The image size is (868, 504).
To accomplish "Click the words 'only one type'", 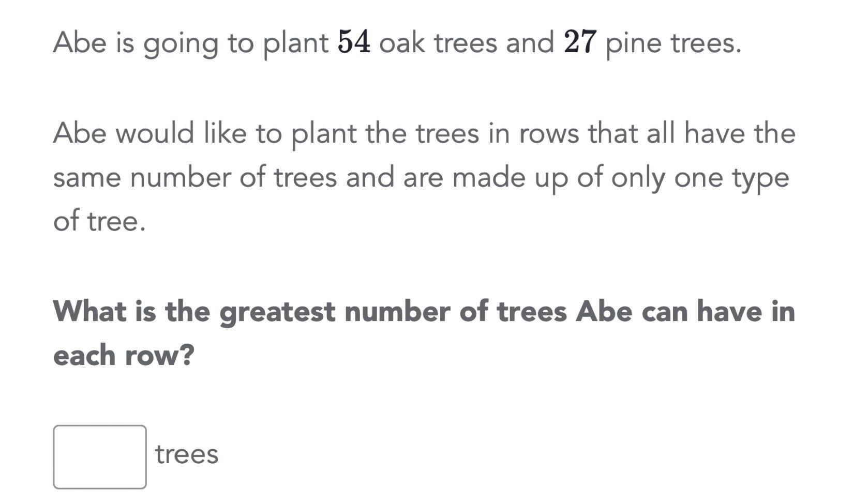I will 700,179.
